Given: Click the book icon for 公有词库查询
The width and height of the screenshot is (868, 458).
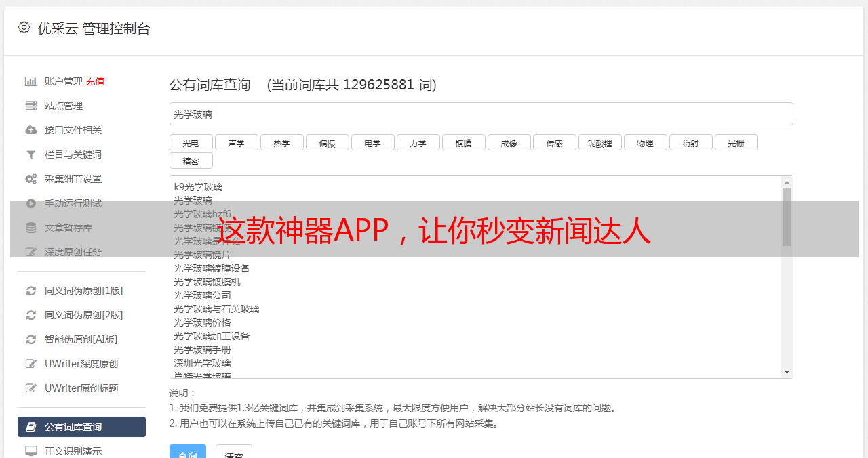Looking at the screenshot, I should click(x=31, y=427).
